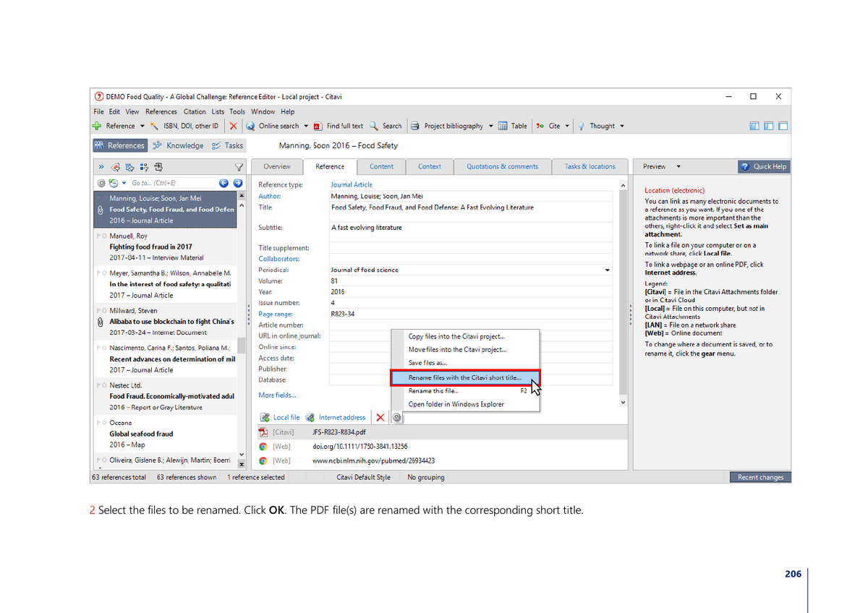Choose Rename files with Citavi short title
Viewport: 868px width, 613px height.
pos(465,377)
